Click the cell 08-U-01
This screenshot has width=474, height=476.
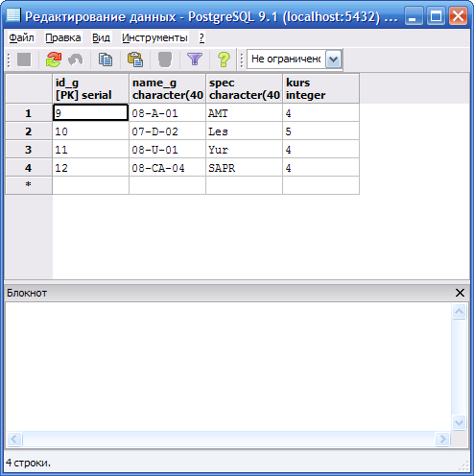(x=168, y=149)
